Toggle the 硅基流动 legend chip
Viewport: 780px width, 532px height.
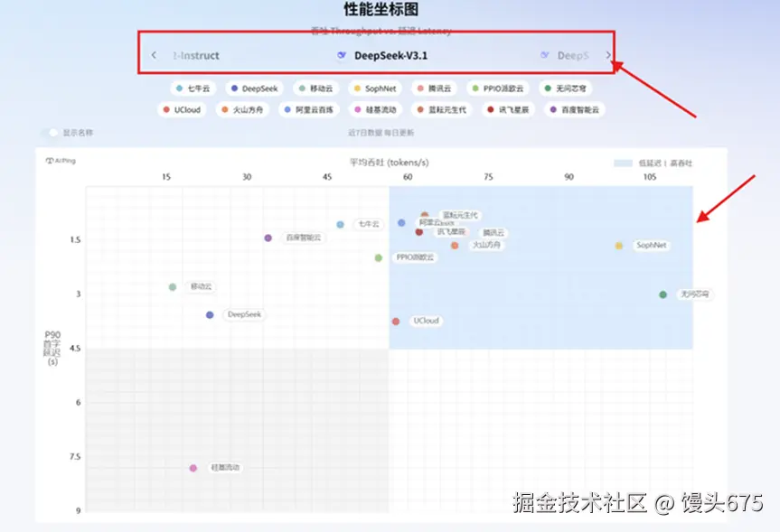click(376, 110)
